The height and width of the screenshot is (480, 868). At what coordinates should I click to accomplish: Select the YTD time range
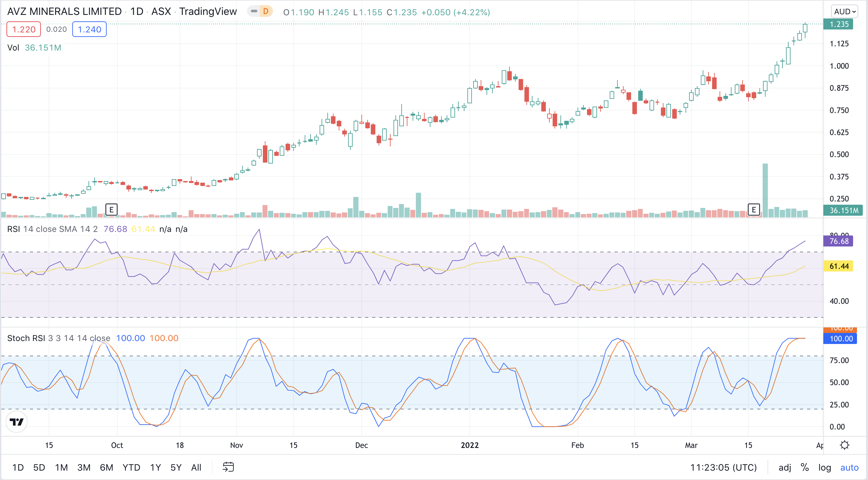point(131,467)
